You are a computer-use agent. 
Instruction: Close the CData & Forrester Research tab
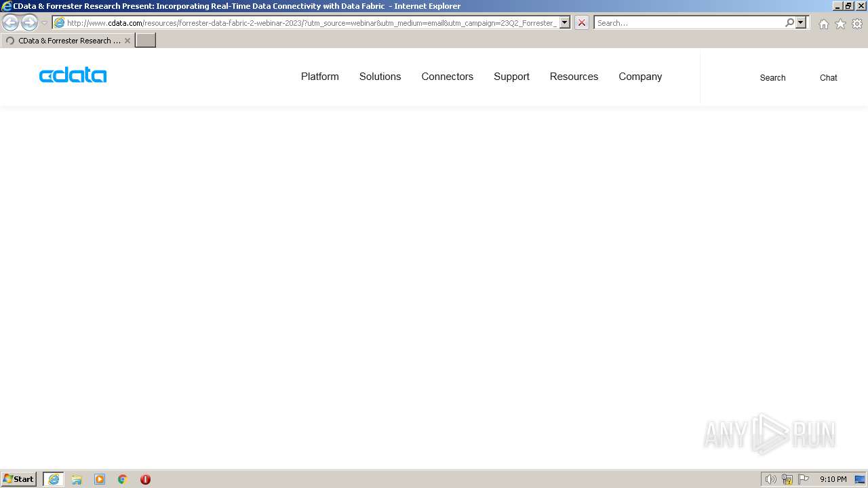point(127,41)
